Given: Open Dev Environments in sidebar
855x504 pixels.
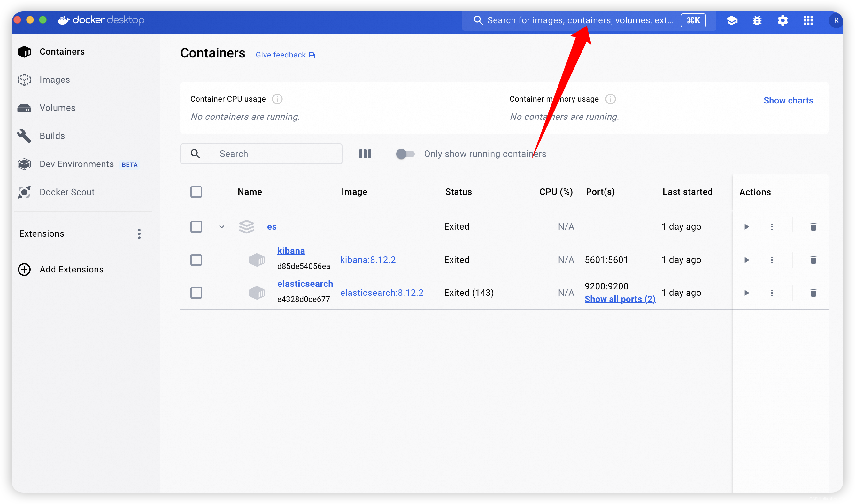Looking at the screenshot, I should 77,164.
